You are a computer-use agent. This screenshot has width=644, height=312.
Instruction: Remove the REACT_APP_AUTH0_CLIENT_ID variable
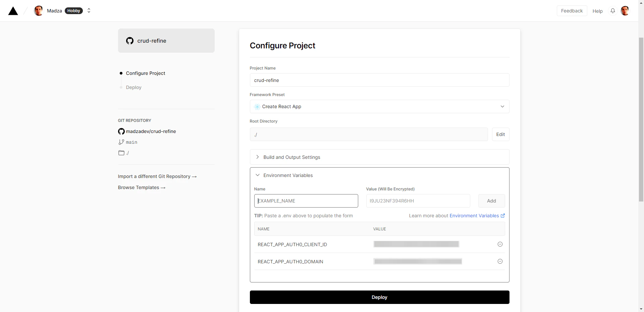500,244
